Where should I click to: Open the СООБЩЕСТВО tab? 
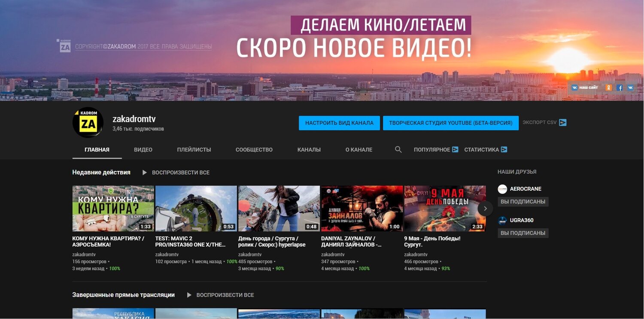[254, 150]
